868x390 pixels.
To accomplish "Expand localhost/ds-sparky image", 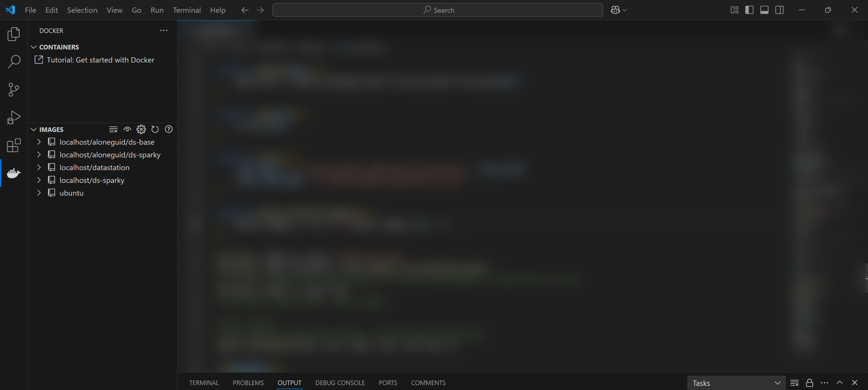I will (x=39, y=180).
